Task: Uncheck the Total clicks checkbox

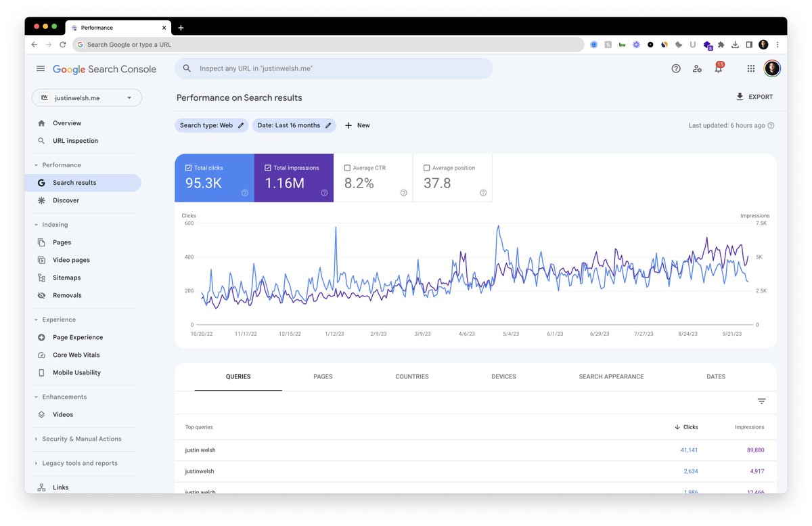Action: click(188, 168)
